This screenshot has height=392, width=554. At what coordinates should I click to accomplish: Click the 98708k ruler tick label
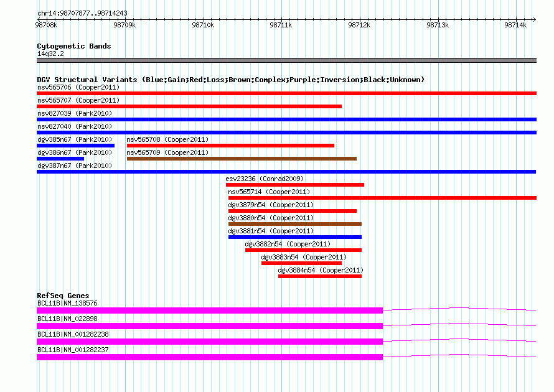click(46, 25)
